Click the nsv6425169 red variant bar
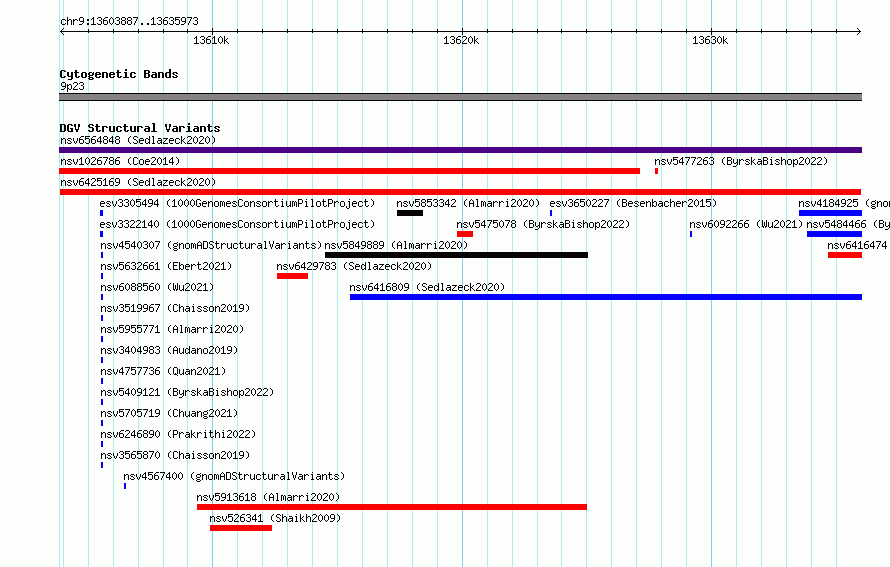The image size is (890, 567). [x=460, y=192]
